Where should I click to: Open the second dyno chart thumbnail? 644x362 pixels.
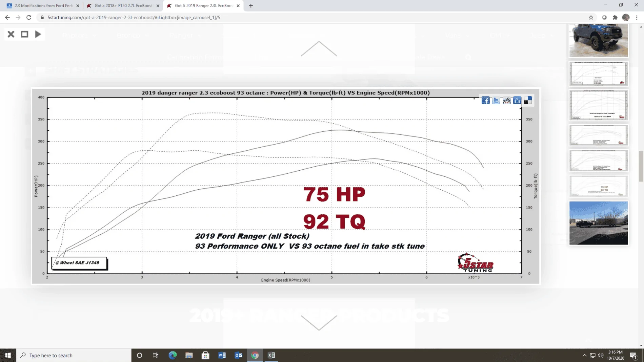click(599, 73)
